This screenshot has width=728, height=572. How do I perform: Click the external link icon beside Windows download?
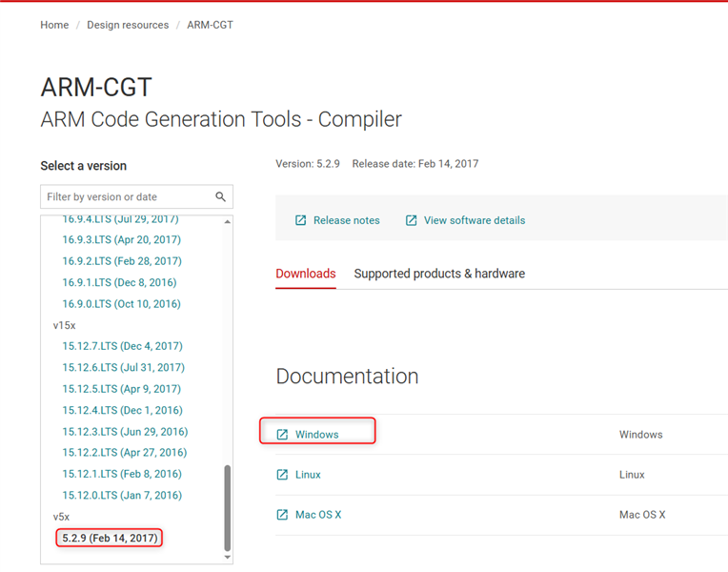[x=282, y=434]
